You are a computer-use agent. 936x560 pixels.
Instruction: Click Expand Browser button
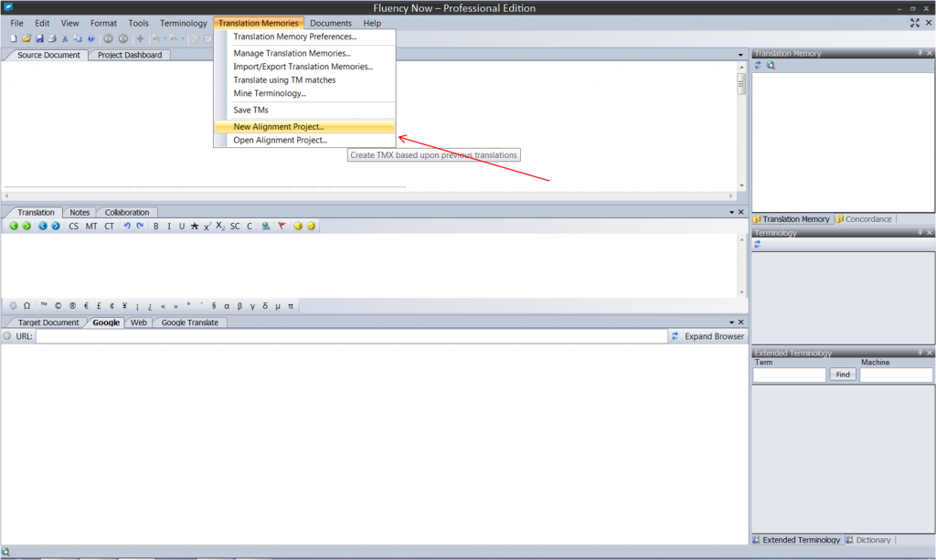(714, 336)
